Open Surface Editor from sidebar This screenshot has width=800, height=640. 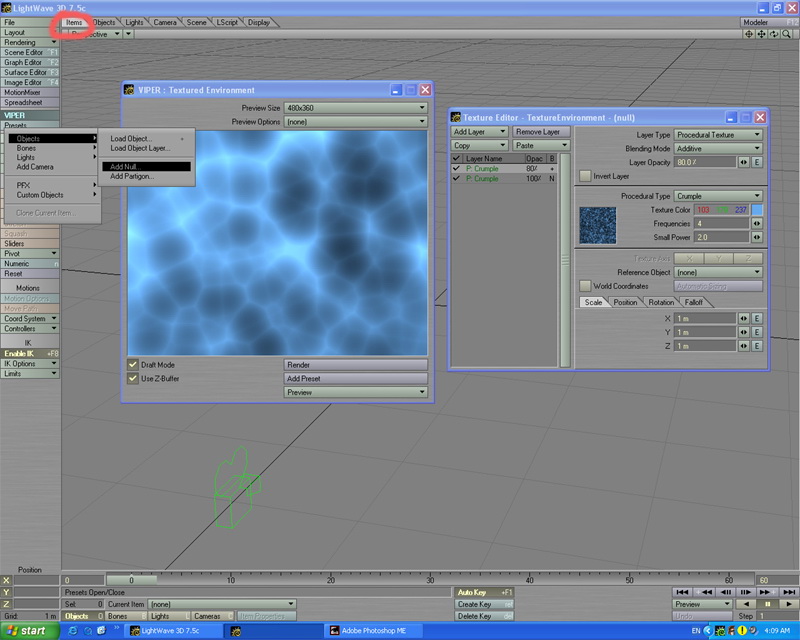click(30, 72)
